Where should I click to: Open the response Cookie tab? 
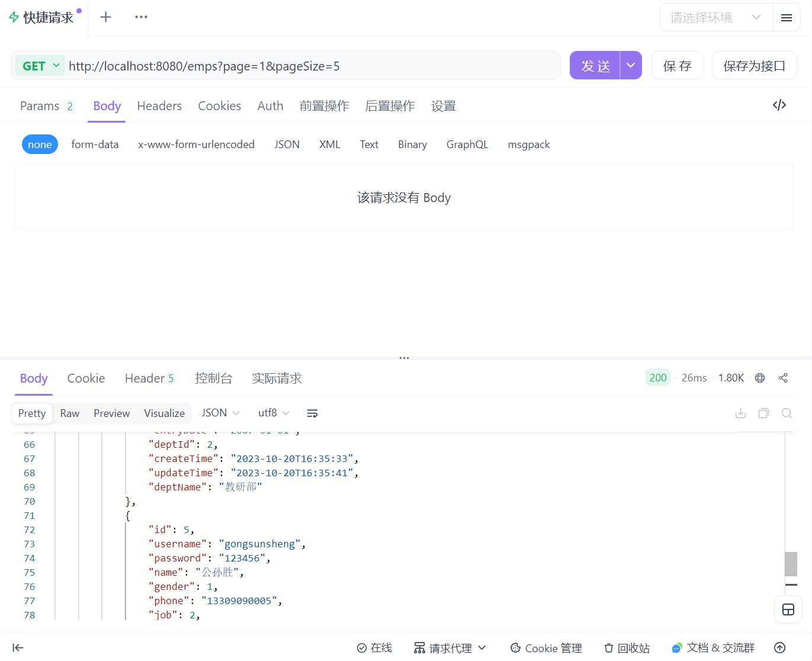click(86, 378)
